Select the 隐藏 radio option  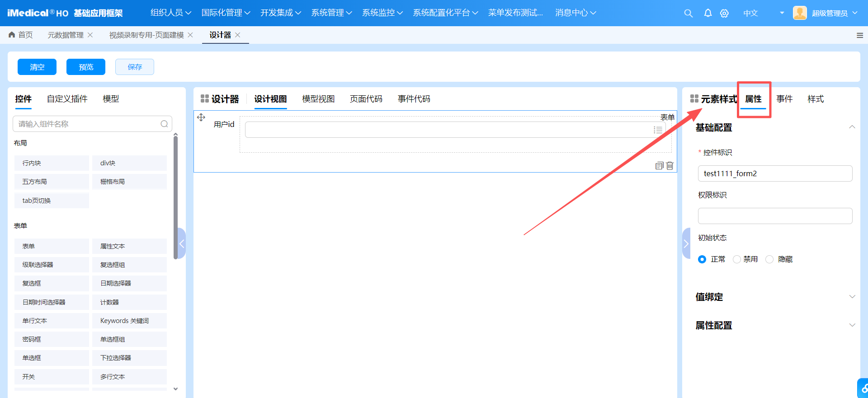click(x=769, y=259)
